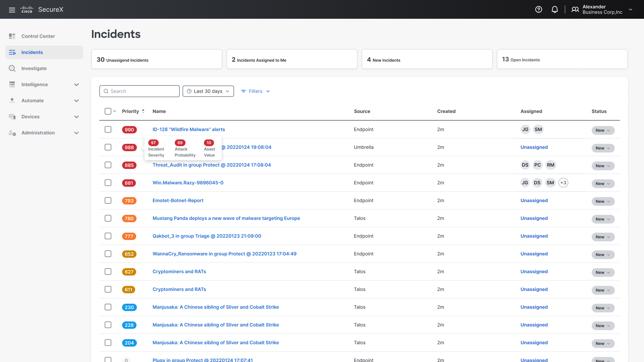This screenshot has height=362, width=644.
Task: Click the Priority column sort arrows
Action: click(x=143, y=111)
